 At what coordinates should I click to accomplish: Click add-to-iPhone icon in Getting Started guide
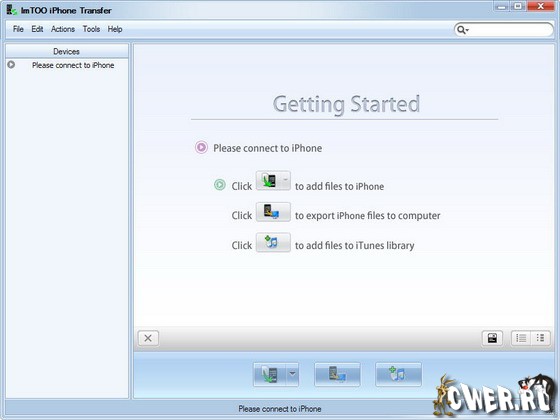pyautogui.click(x=273, y=181)
